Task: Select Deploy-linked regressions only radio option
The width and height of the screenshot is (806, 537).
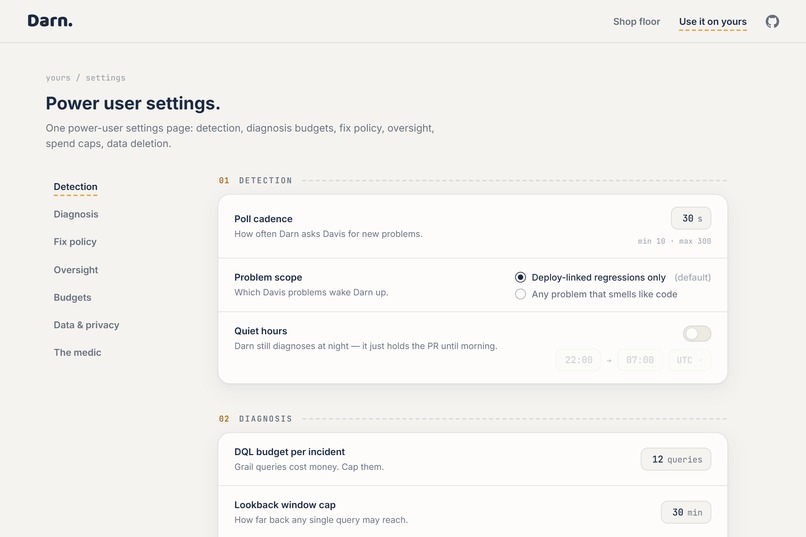Action: (x=520, y=277)
